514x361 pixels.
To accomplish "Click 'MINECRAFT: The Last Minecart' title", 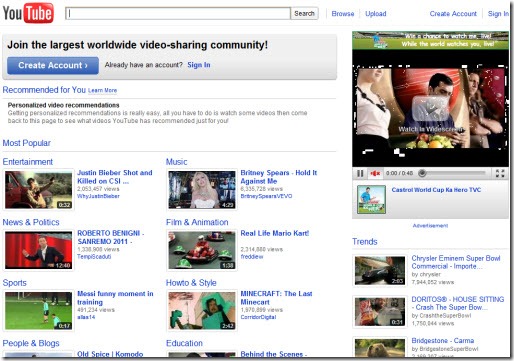I will 276,298.
